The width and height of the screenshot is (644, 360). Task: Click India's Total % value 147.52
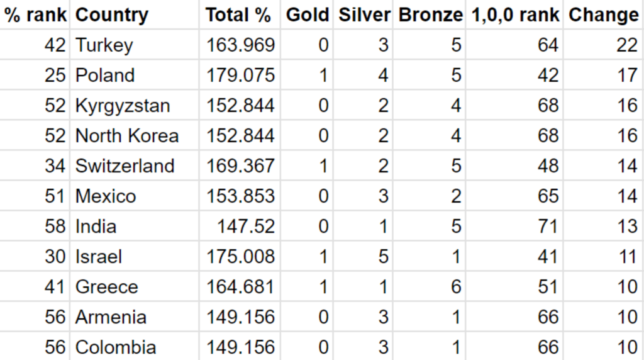246,227
